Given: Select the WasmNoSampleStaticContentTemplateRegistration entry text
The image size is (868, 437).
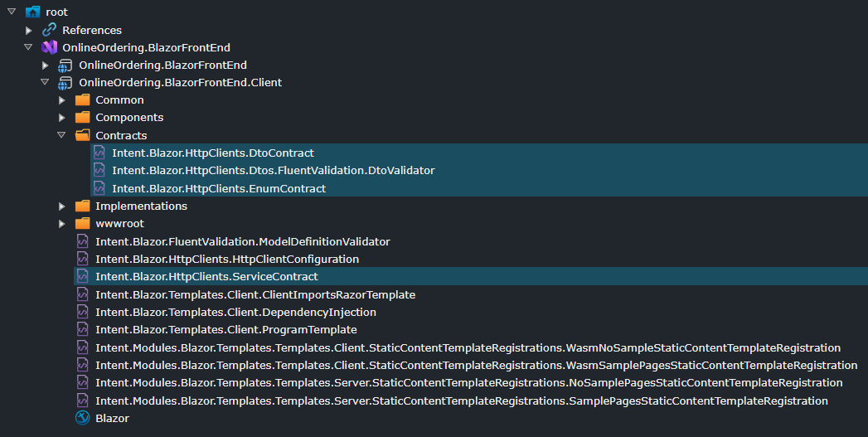Looking at the screenshot, I should coord(468,347).
